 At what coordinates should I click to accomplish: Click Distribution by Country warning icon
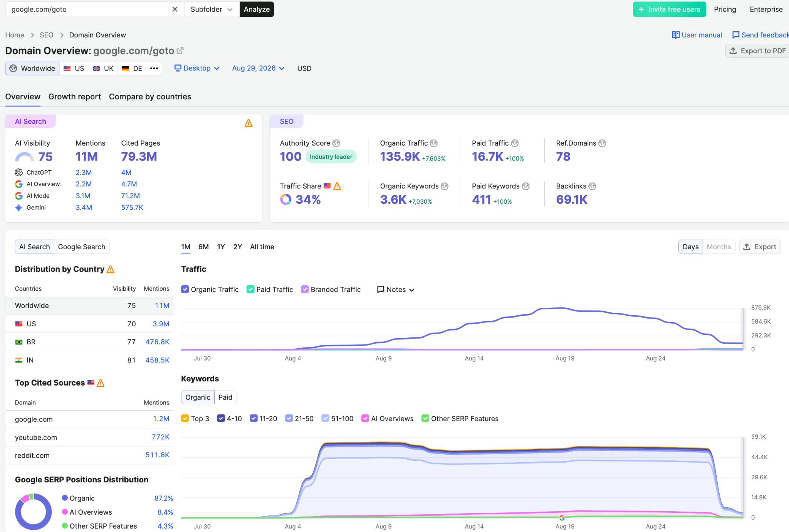pyautogui.click(x=111, y=269)
